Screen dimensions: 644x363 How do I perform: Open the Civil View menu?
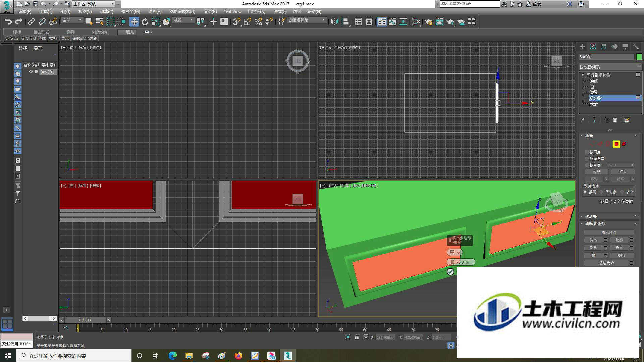232,12
